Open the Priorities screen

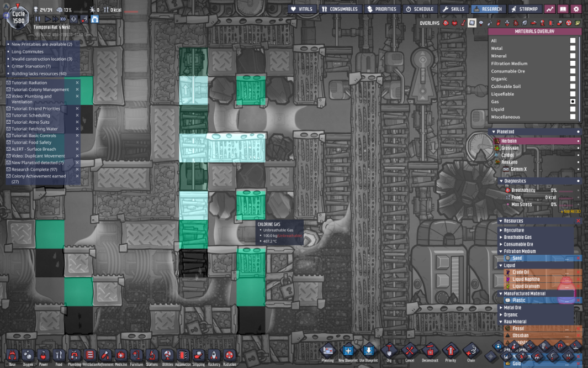click(382, 9)
